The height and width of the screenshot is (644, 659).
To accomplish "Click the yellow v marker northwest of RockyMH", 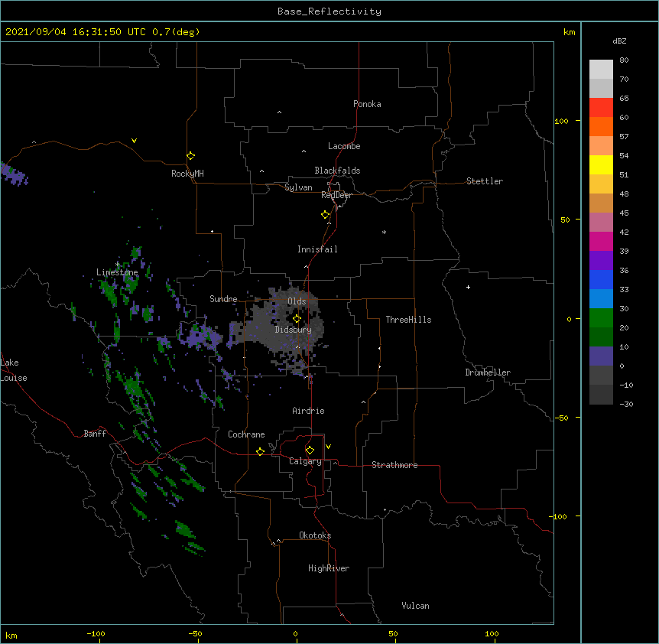I will tap(134, 141).
